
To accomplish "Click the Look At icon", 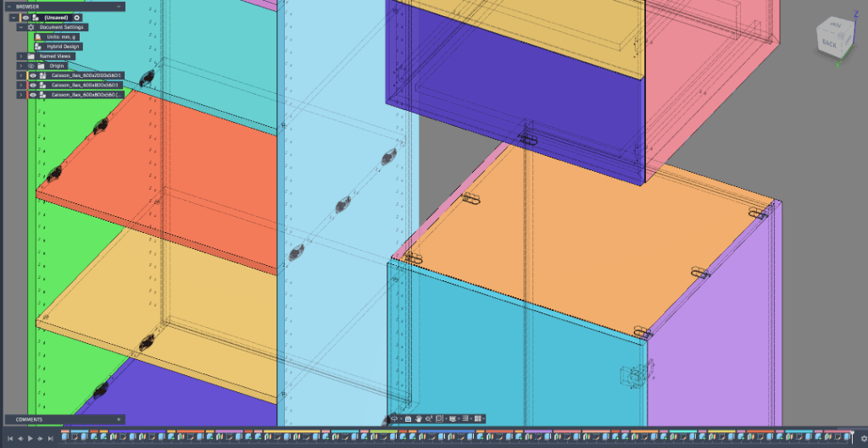I will (x=408, y=418).
